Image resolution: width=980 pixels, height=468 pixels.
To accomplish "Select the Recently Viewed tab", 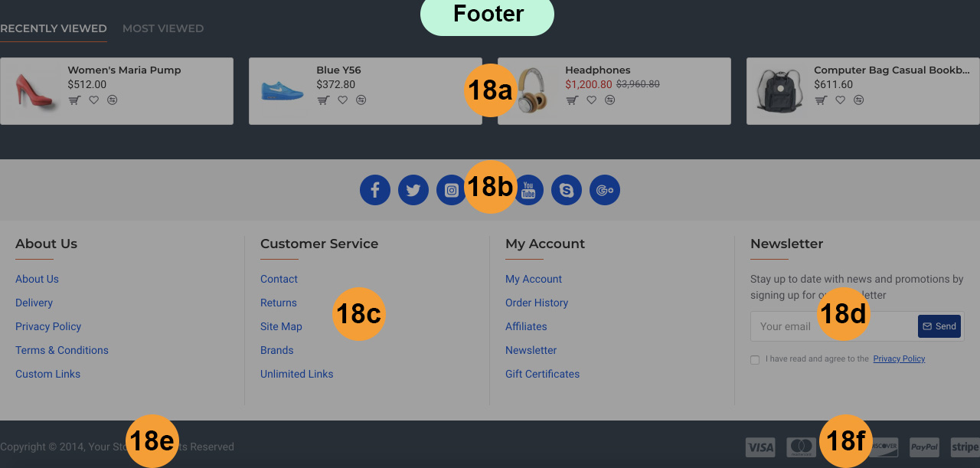I will pos(54,28).
